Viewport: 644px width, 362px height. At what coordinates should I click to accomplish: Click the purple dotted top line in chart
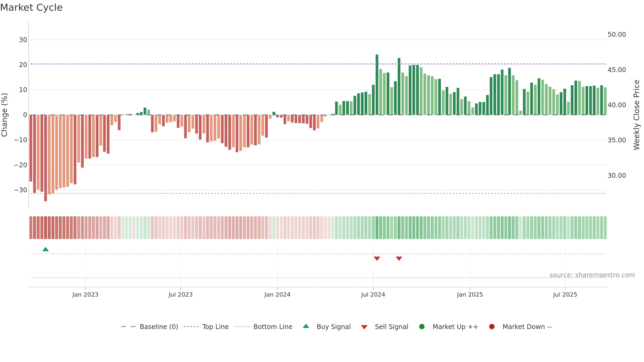[318, 64]
